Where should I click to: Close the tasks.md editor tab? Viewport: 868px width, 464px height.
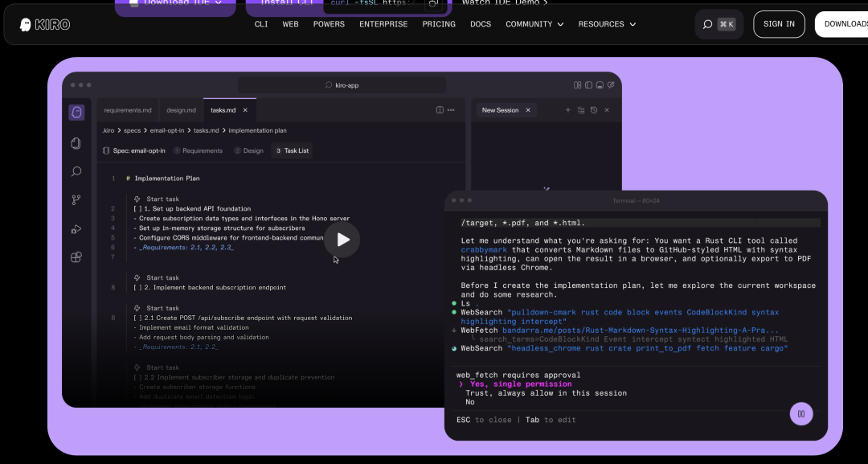[245, 110]
